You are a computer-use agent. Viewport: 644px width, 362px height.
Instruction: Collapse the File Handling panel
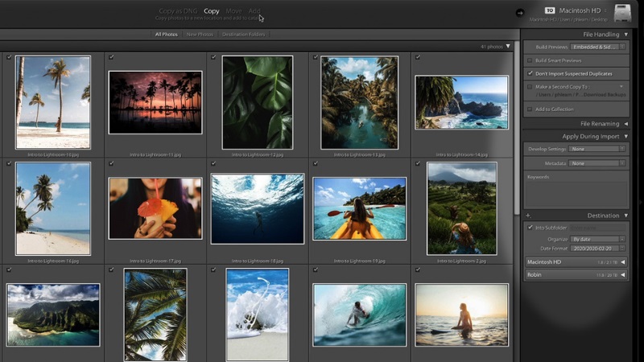[626, 35]
